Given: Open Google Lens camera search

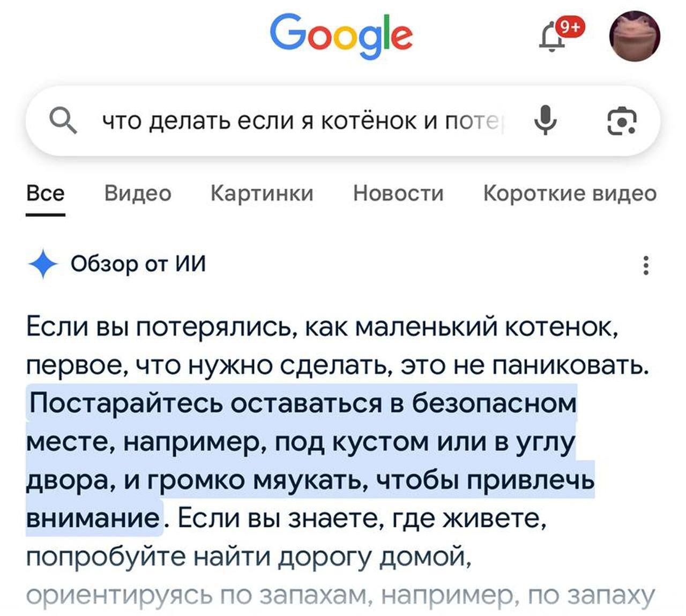Looking at the screenshot, I should click(622, 121).
